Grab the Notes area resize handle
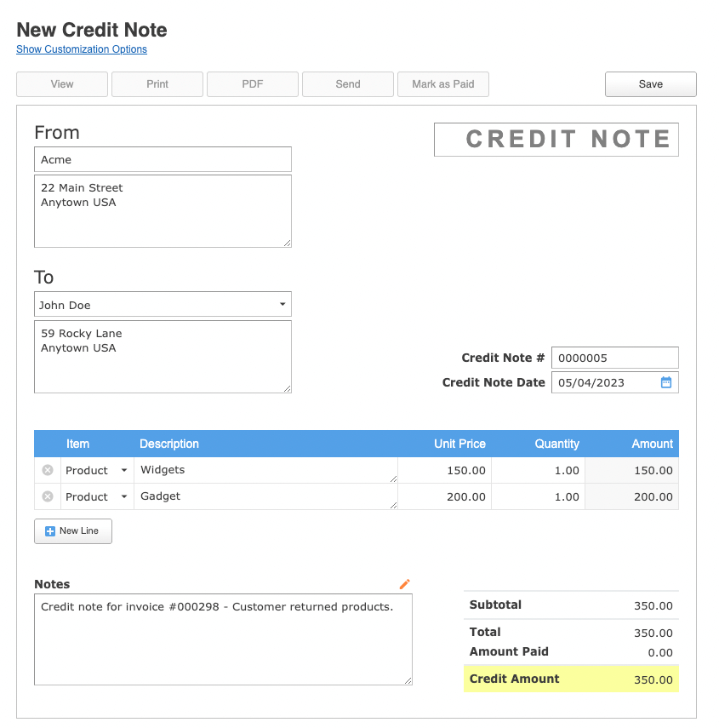 (408, 680)
